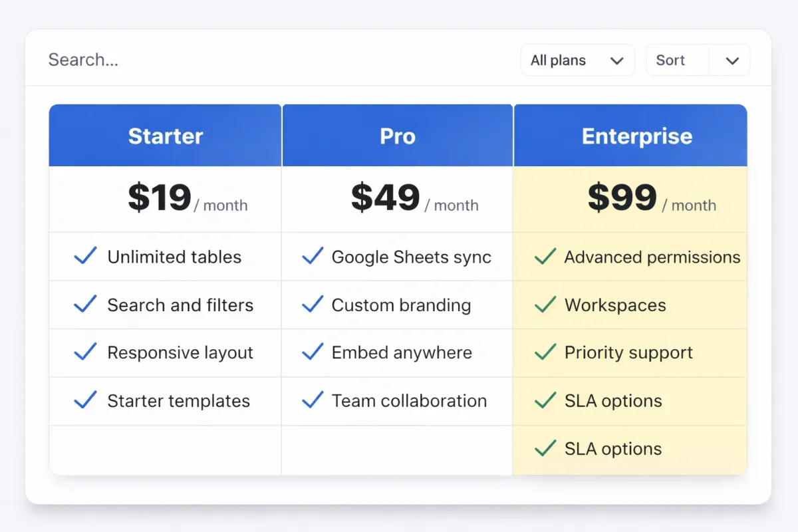Click checkmark beside Team collaboration
Image resolution: width=798 pixels, height=532 pixels.
pyautogui.click(x=313, y=400)
